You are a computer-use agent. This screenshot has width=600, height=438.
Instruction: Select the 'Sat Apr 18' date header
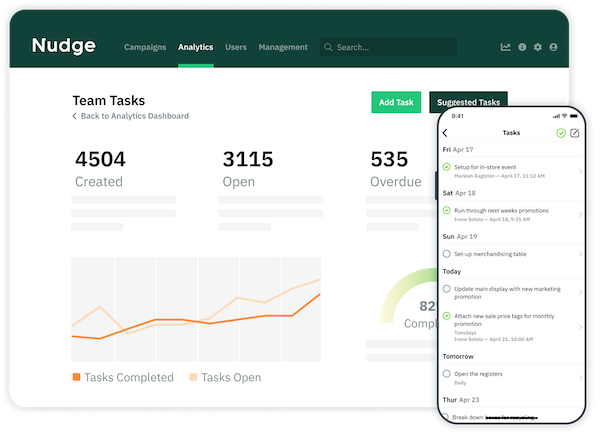point(459,193)
